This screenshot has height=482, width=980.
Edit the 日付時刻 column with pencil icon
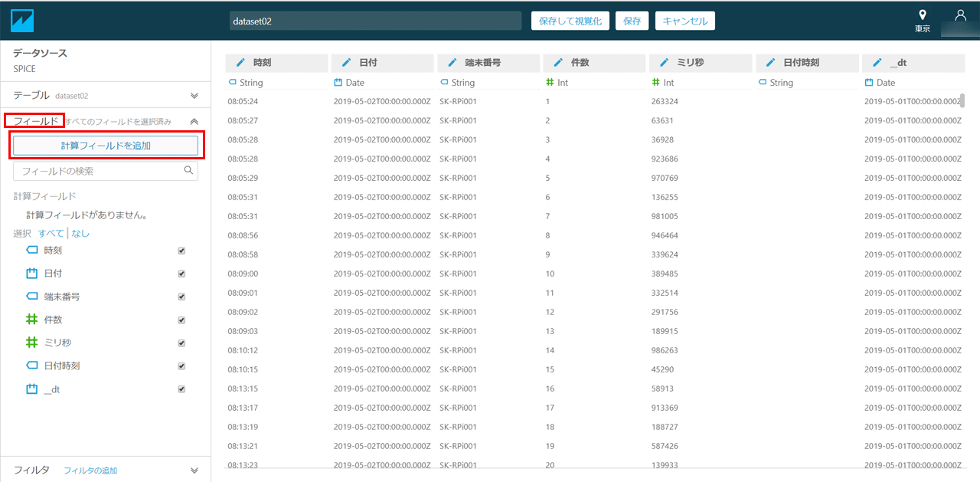[770, 63]
